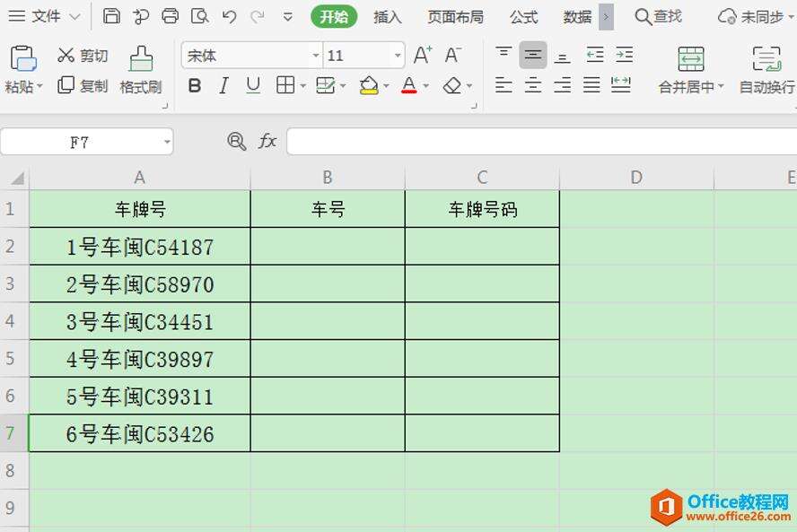
Task: Click 合并居中 merge and center icon
Action: click(691, 59)
